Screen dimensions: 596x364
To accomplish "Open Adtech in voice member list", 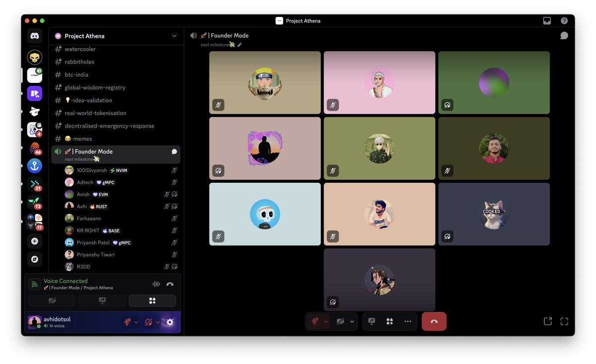I will coord(121,182).
